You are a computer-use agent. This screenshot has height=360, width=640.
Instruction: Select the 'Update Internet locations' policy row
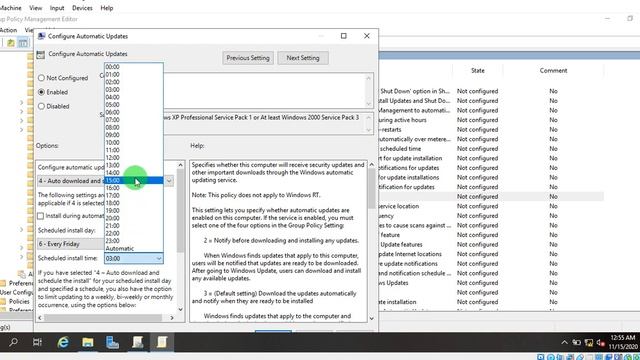[491, 254]
